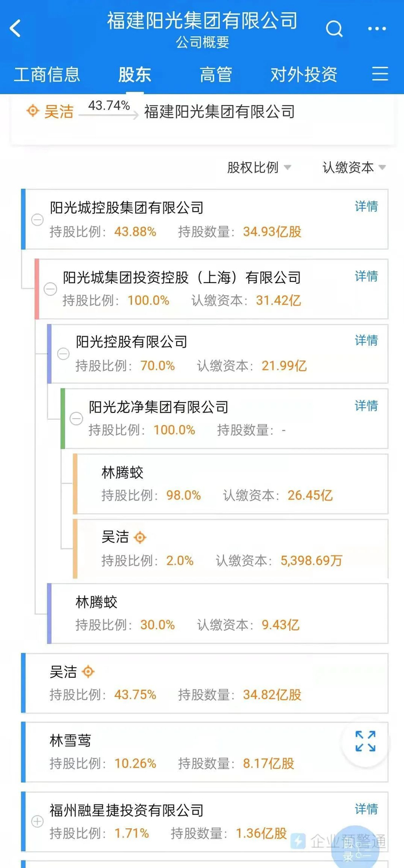The height and width of the screenshot is (868, 404).
Task: Switch to 高管 tab
Action: pos(216,74)
